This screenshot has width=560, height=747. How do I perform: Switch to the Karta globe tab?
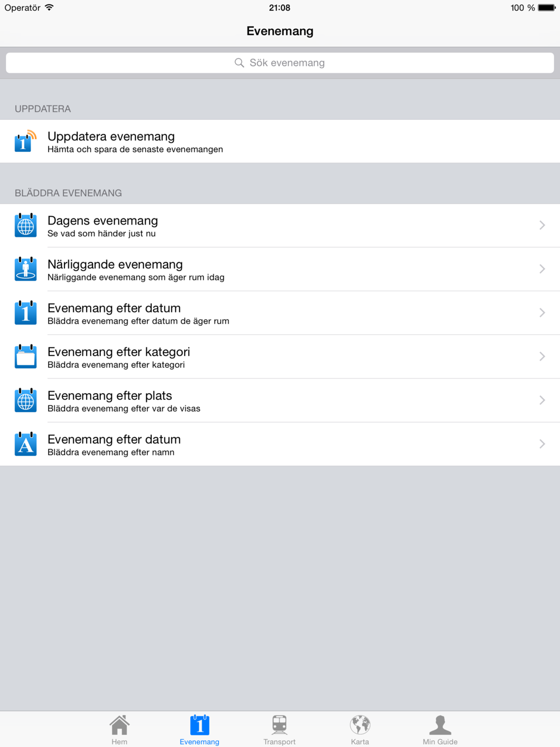tap(360, 730)
